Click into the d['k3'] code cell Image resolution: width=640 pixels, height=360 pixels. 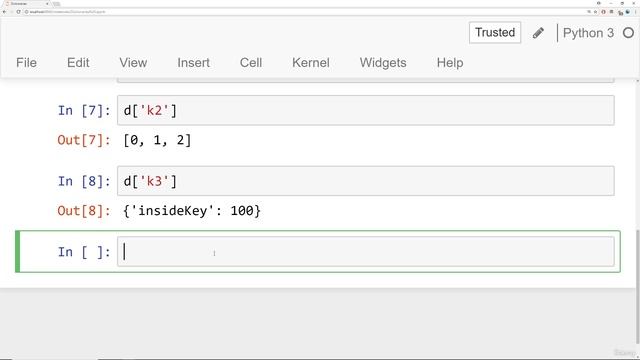click(365, 181)
